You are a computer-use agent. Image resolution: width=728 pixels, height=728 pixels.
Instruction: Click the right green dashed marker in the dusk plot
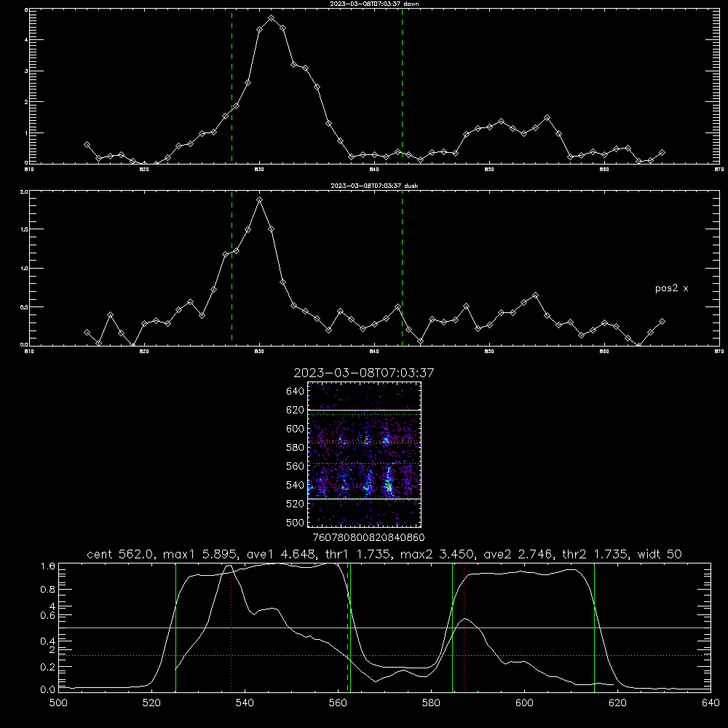click(402, 268)
